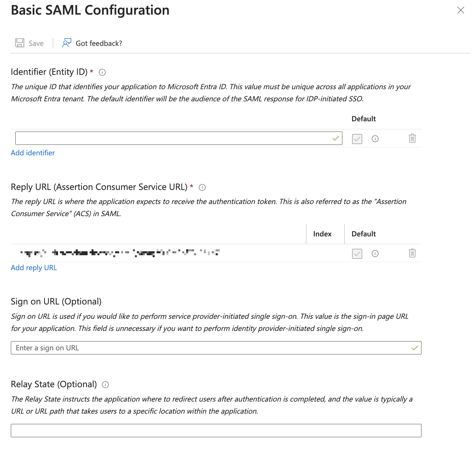Select Add identifier

pos(33,153)
